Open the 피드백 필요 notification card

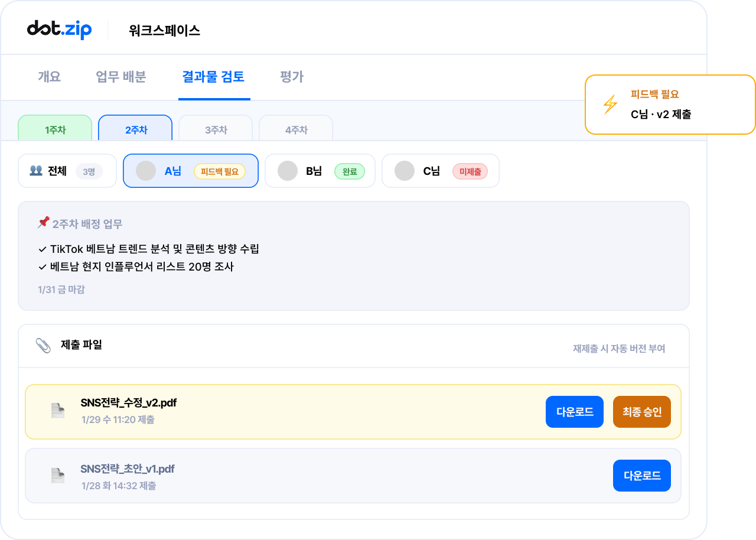tap(670, 105)
